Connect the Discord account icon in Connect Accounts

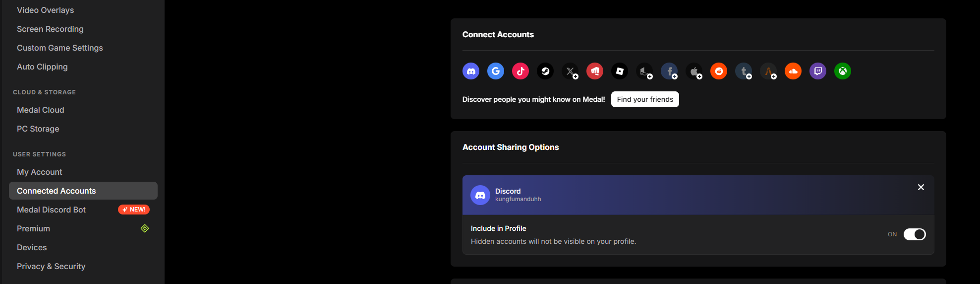[471, 71]
